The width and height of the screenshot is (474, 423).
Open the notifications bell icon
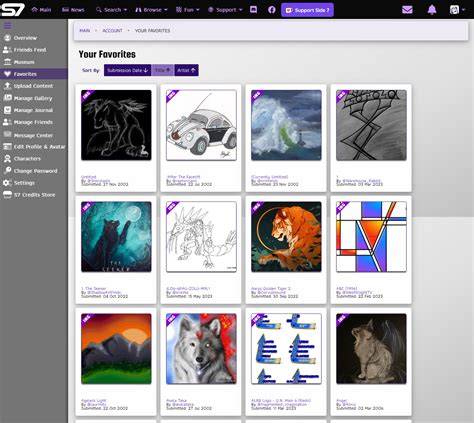(432, 10)
